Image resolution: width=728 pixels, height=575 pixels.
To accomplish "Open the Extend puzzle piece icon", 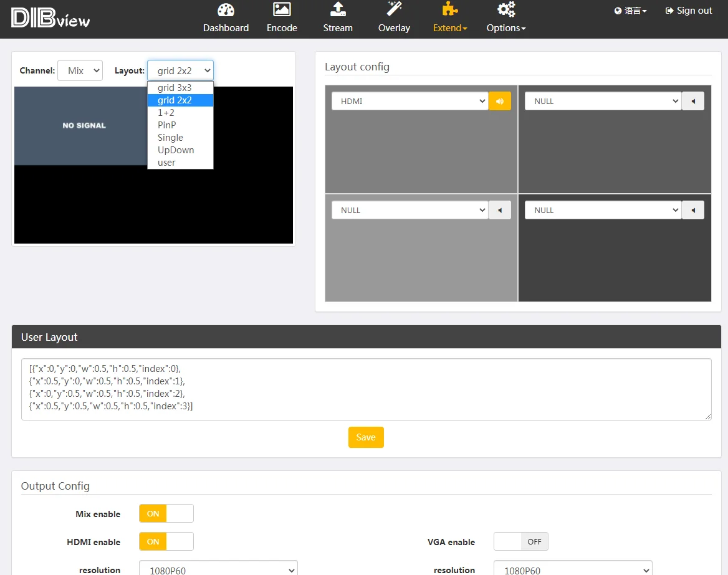I will coord(450,9).
